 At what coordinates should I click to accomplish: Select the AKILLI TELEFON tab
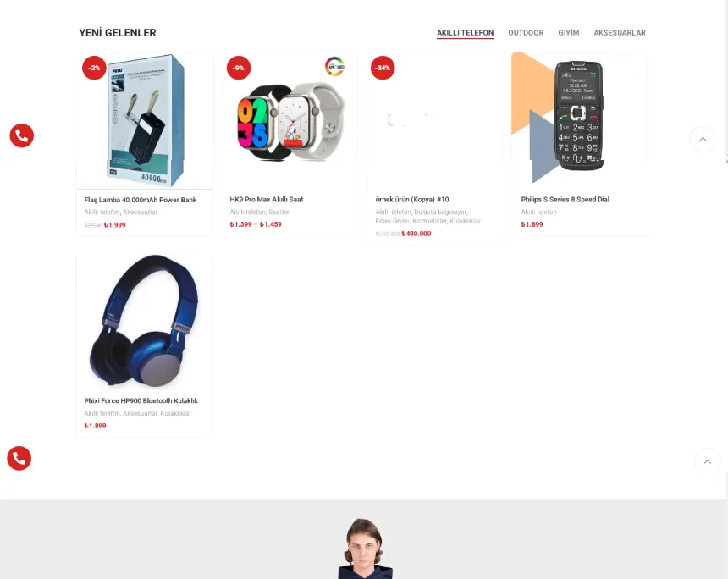point(466,33)
